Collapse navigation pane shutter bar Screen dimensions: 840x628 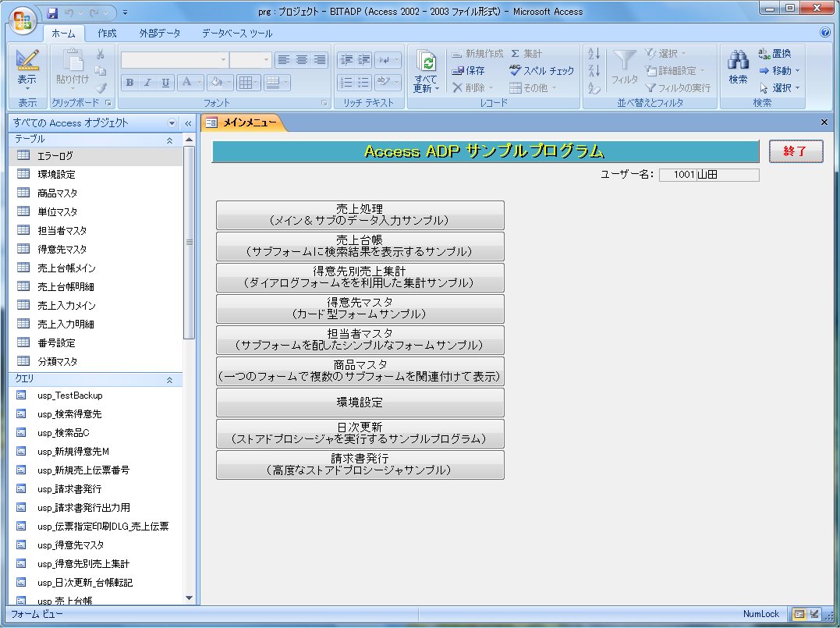tap(188, 123)
